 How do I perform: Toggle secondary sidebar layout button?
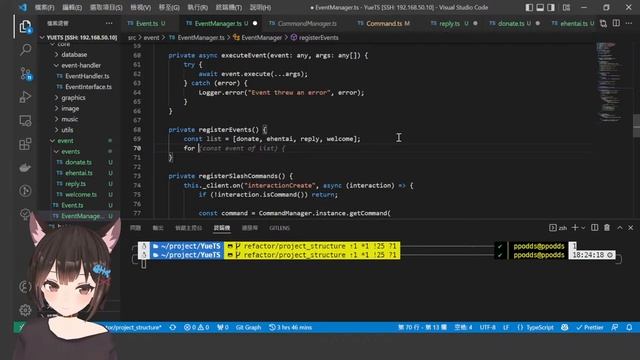tap(551, 7)
